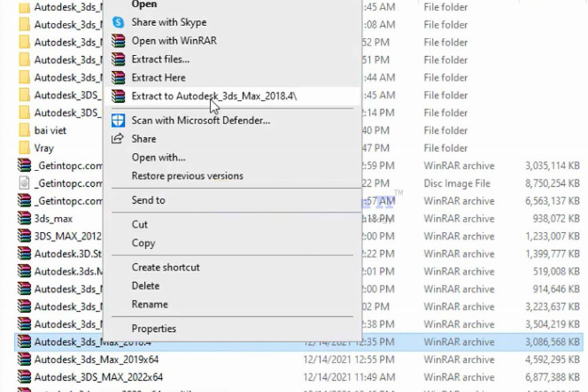Click the 12/14/2021 12:55 PM date cell
This screenshot has height=392, width=588.
click(349, 360)
